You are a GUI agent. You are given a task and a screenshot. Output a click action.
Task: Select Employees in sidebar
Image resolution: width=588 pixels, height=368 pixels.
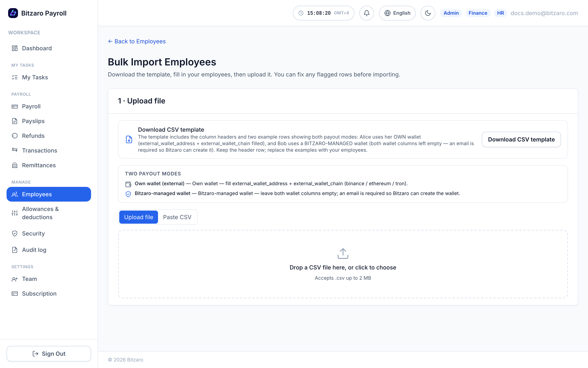49,194
